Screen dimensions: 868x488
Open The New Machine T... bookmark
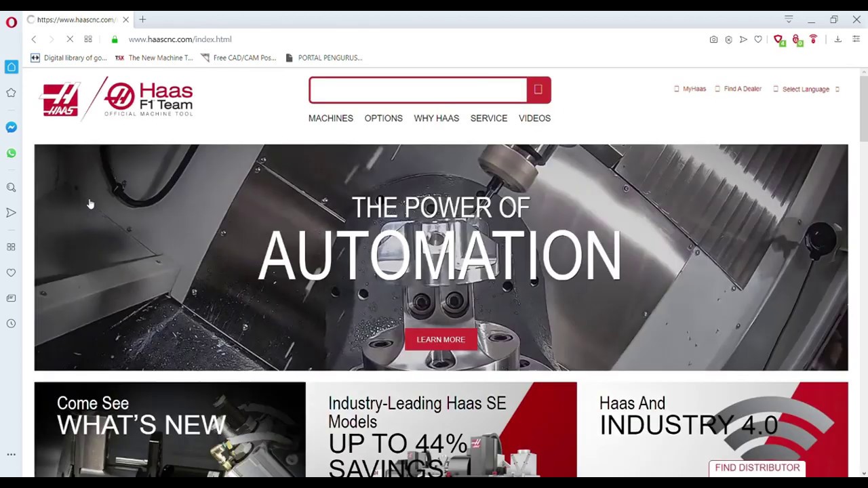click(x=154, y=58)
